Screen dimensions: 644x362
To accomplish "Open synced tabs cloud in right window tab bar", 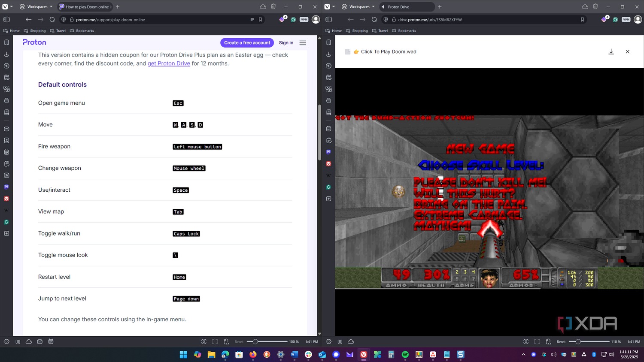I will pos(585,6).
